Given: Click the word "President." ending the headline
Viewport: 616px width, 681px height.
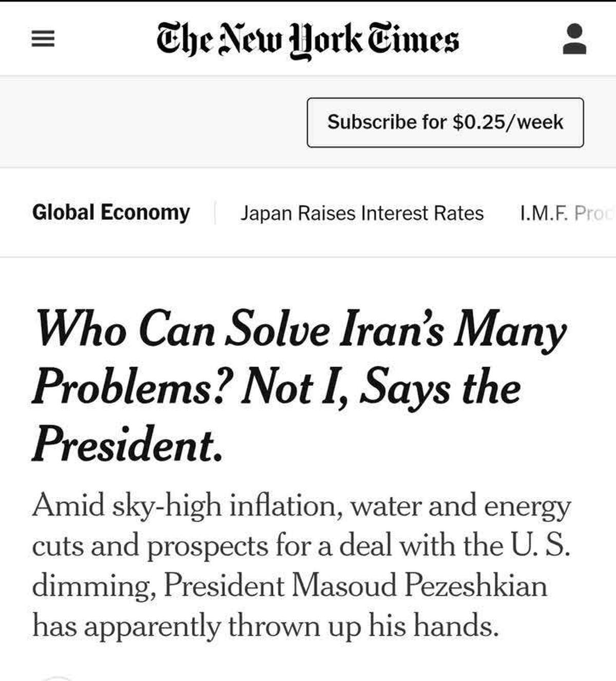Looking at the screenshot, I should tap(127, 445).
